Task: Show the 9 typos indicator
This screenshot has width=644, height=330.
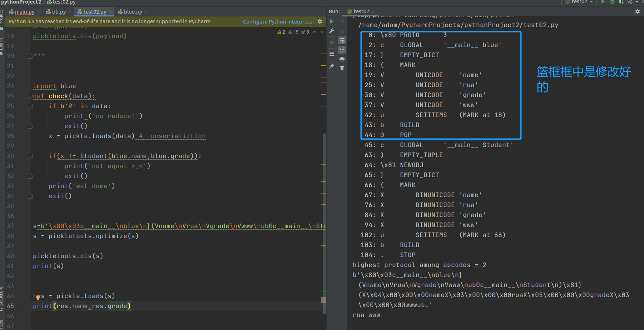Action: pos(306,32)
